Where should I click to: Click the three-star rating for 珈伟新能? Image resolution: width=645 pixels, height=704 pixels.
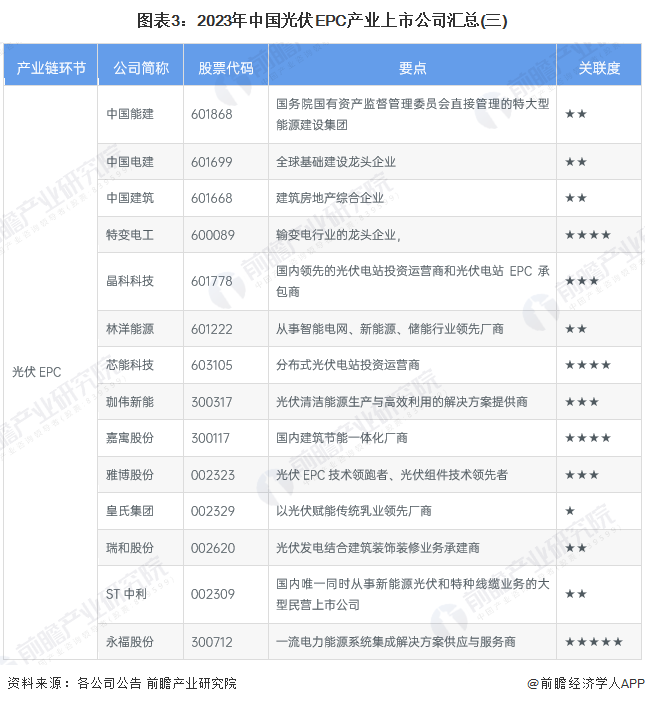tap(582, 402)
